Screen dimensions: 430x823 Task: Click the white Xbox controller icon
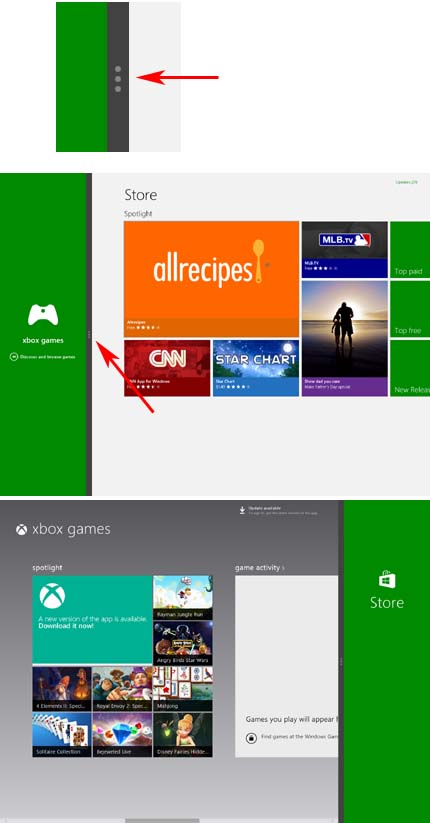tap(43, 314)
